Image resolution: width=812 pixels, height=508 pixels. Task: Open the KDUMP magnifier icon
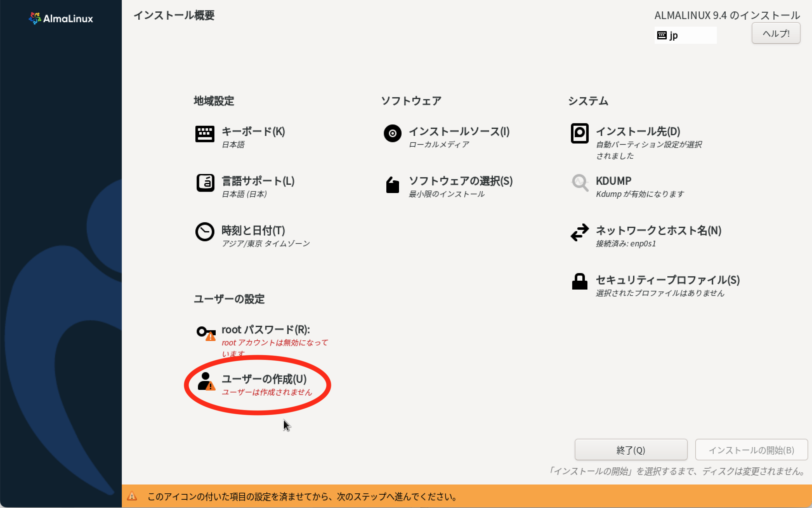(580, 183)
